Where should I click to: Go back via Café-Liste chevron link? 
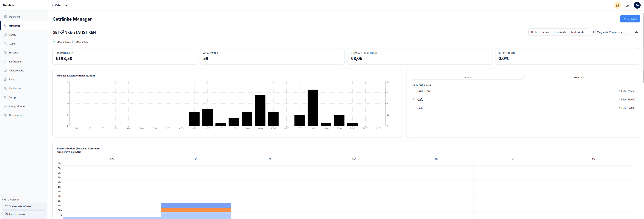point(59,5)
